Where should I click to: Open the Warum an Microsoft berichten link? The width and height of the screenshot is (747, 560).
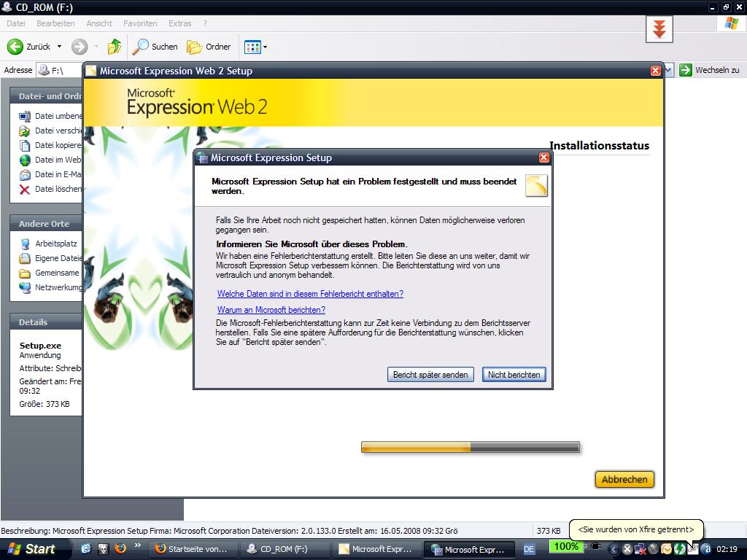point(271,310)
